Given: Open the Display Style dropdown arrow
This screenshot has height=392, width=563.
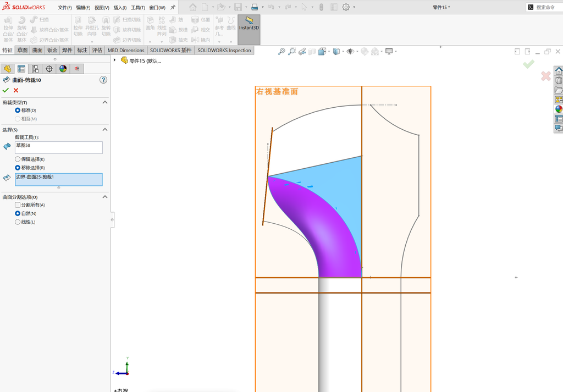Looking at the screenshot, I should [343, 52].
